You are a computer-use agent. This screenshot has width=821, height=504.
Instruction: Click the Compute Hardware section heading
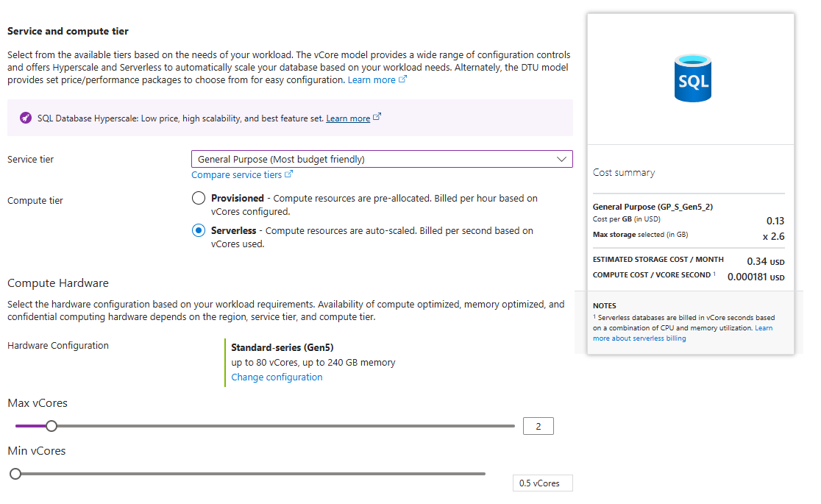[x=58, y=283]
